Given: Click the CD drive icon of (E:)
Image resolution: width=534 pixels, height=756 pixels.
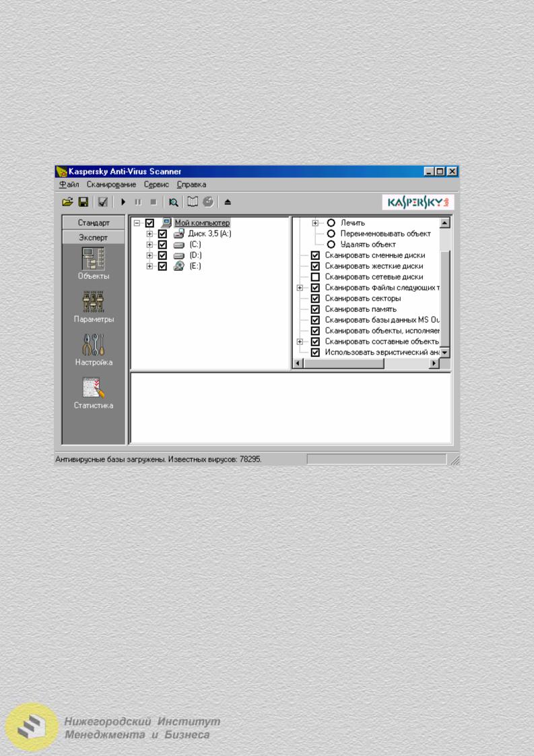Looking at the screenshot, I should click(x=179, y=266).
